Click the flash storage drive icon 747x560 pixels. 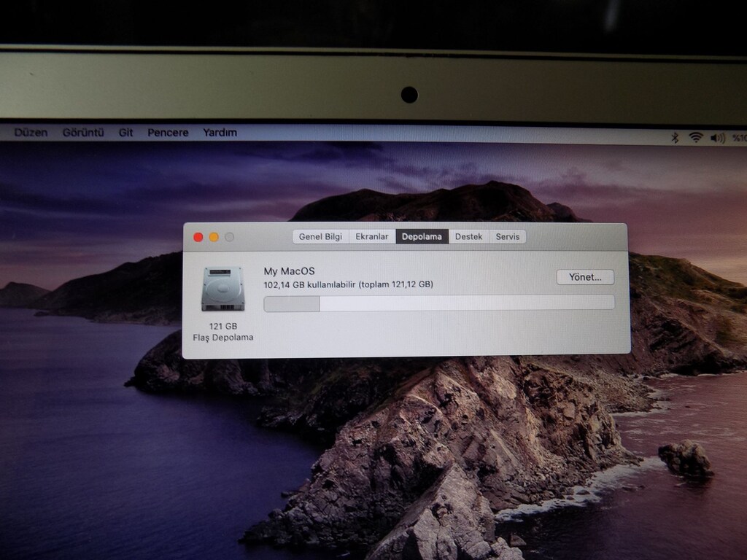click(x=223, y=289)
